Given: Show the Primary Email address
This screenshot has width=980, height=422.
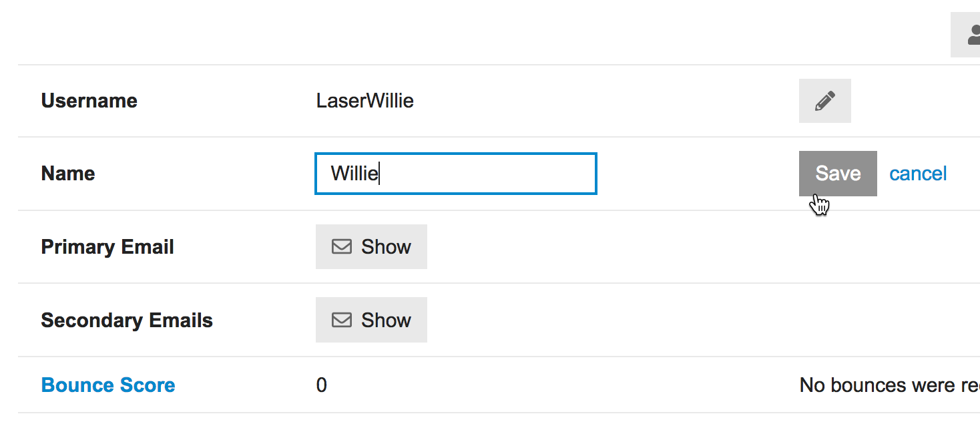Looking at the screenshot, I should 371,247.
